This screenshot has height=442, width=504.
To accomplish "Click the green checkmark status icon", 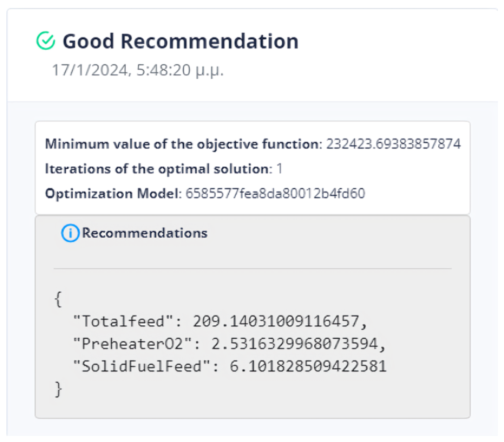I will pos(46,41).
